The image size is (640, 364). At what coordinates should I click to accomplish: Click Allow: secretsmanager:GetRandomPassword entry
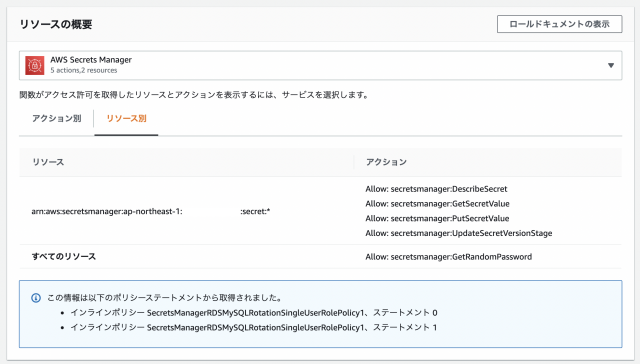[449, 257]
